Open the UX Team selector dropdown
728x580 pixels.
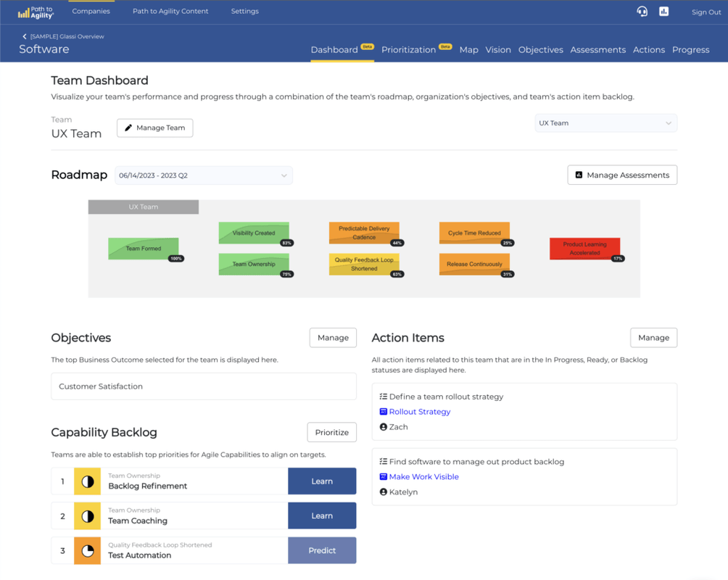[x=605, y=123]
